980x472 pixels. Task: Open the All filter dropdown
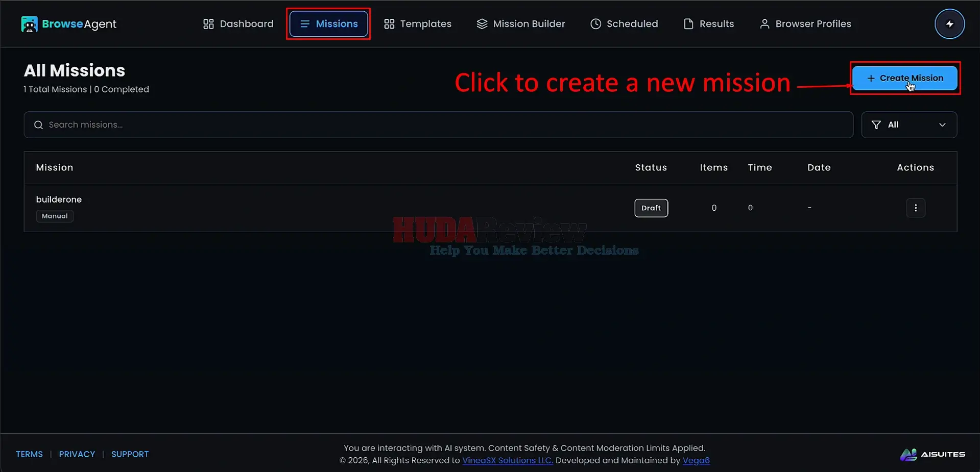point(909,125)
